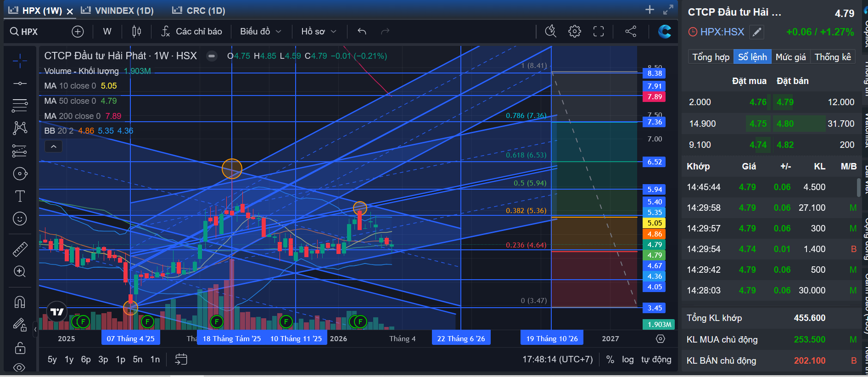
Task: Select the 3p time range
Action: pos(103,360)
